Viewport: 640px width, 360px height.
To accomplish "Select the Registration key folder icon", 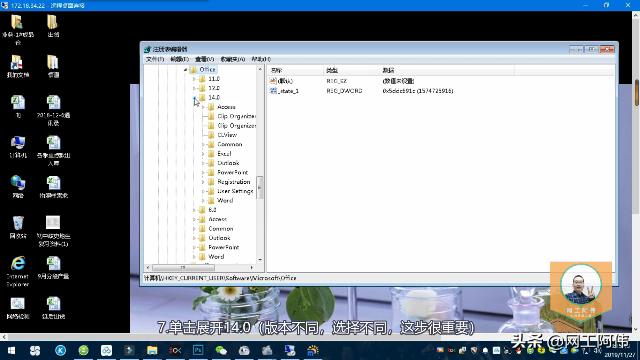I will [211, 182].
